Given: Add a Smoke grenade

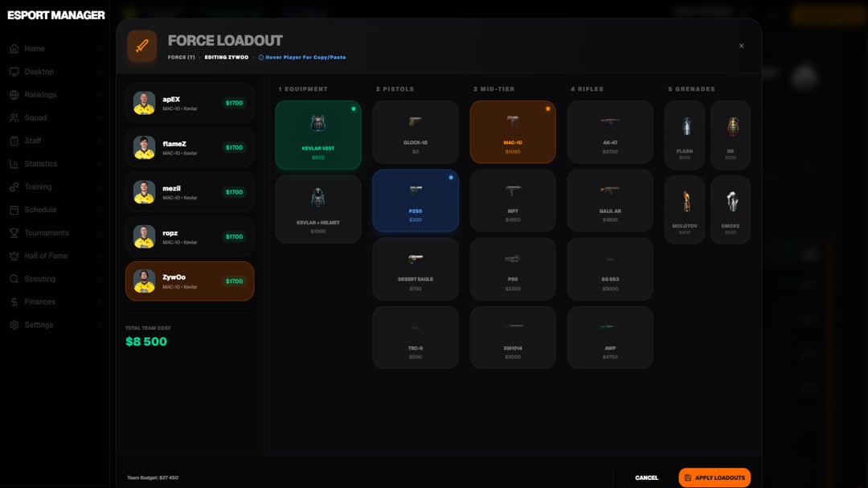Looking at the screenshot, I should [x=730, y=210].
